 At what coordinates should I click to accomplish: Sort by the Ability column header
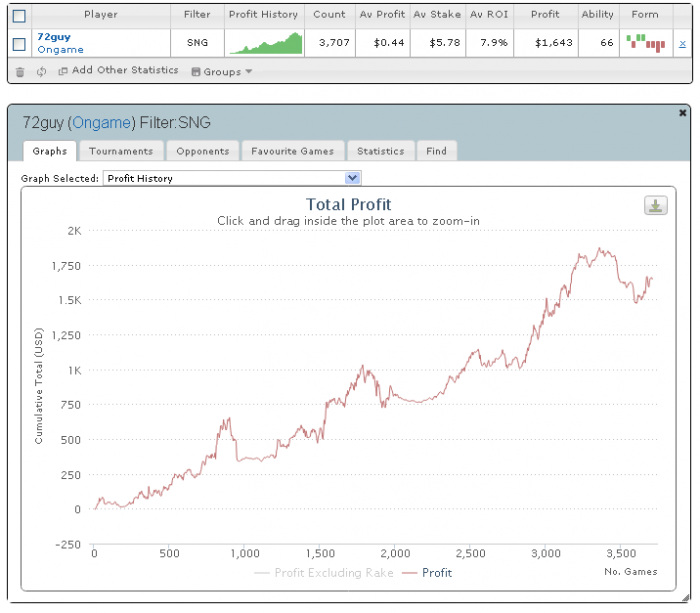pyautogui.click(x=598, y=15)
